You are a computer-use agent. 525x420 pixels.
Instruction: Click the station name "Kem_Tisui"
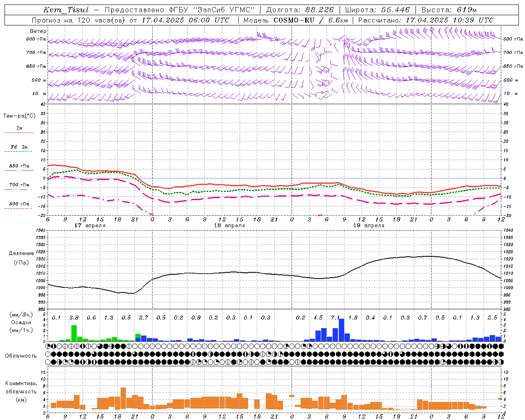66,10
